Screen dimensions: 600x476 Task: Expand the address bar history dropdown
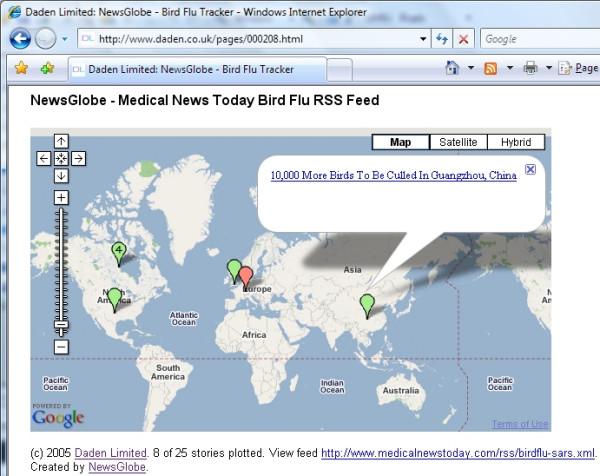point(423,39)
